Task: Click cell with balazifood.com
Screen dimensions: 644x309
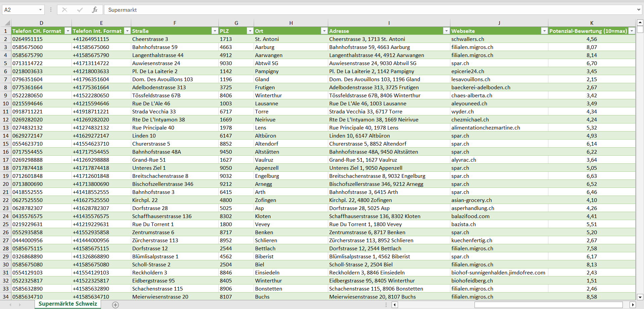Action: click(499, 216)
